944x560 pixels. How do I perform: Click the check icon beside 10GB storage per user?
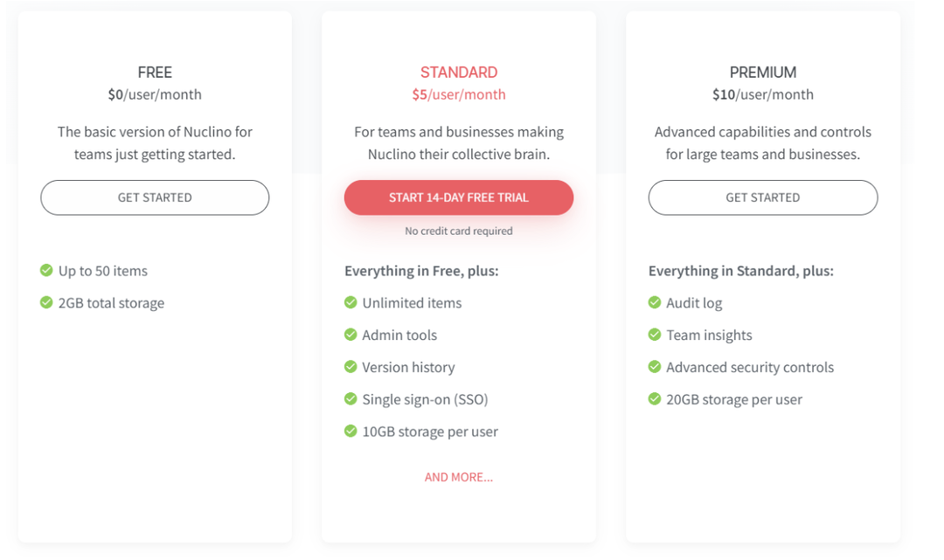point(351,431)
